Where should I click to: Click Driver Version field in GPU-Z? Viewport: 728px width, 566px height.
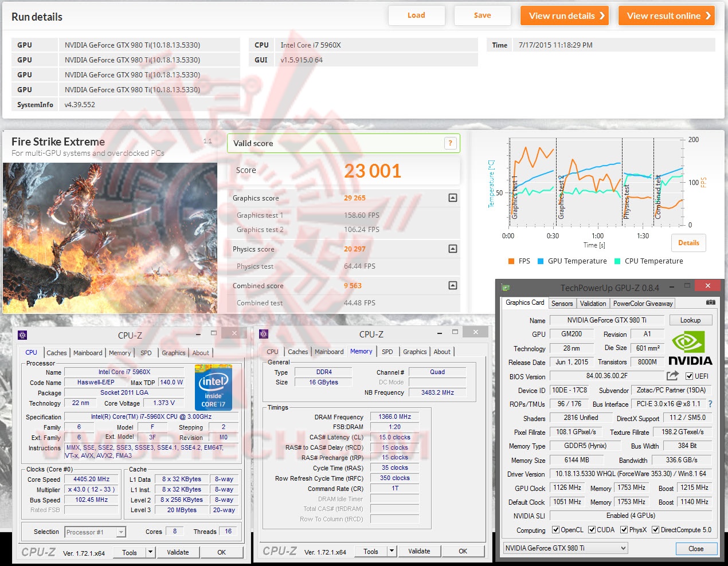tap(631, 474)
